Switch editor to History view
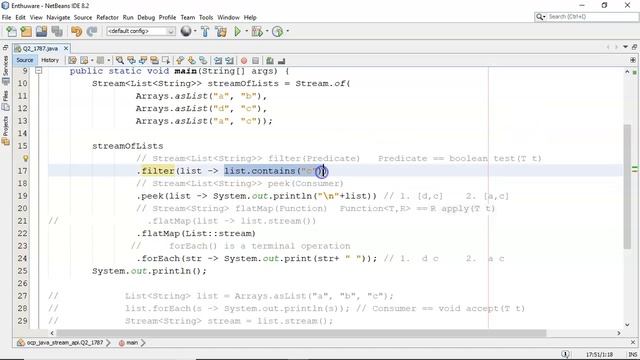Screen dimensions: 640x360 pos(50,60)
